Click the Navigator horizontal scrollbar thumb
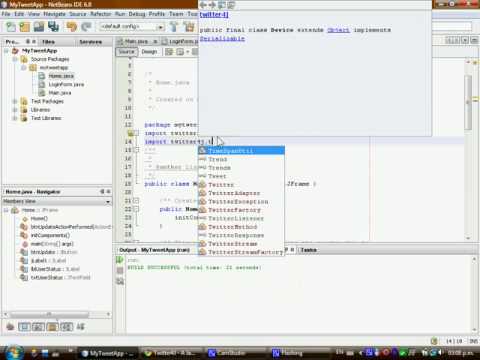 tap(49, 314)
